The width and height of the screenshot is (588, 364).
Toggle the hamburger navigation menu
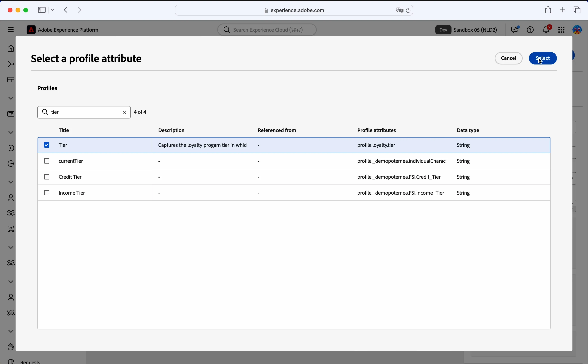pyautogui.click(x=11, y=30)
